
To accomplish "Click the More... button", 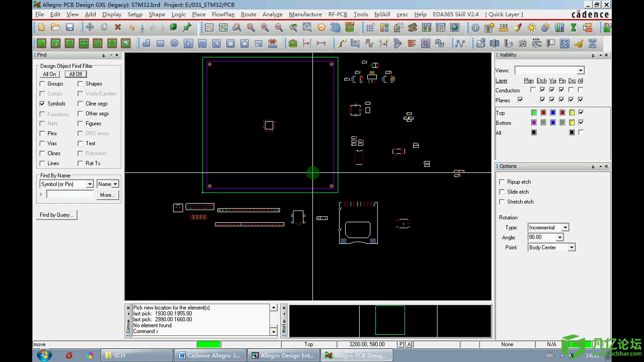I will point(107,195).
